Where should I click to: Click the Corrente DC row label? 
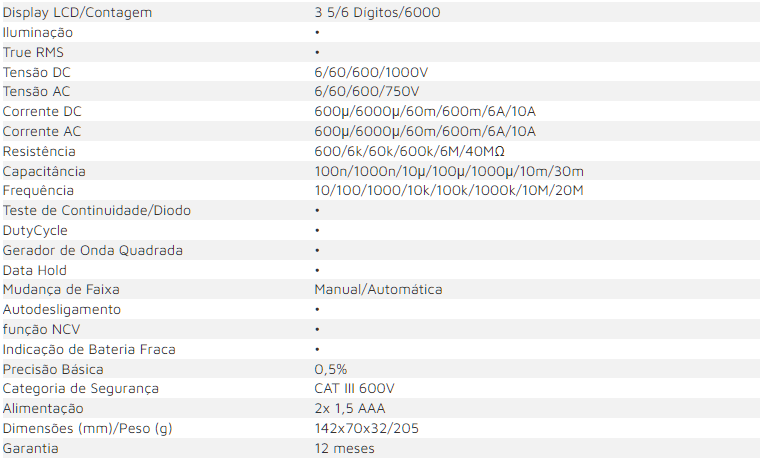pyautogui.click(x=42, y=111)
